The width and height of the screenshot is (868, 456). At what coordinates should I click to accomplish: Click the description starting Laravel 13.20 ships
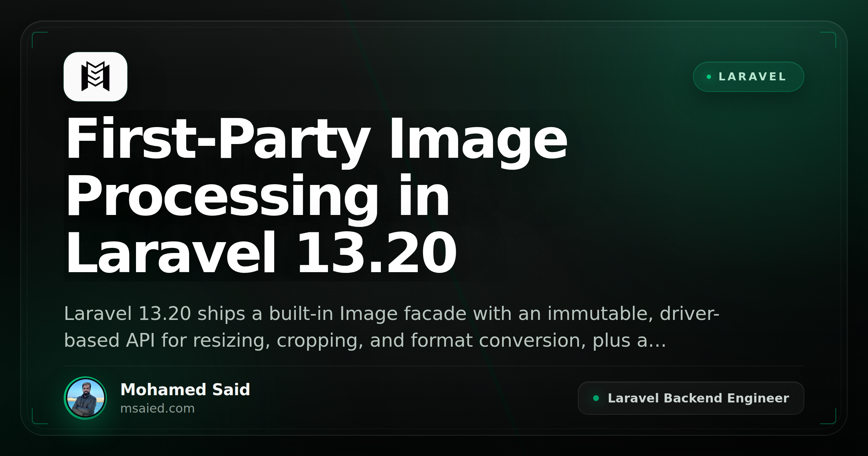tap(392, 327)
